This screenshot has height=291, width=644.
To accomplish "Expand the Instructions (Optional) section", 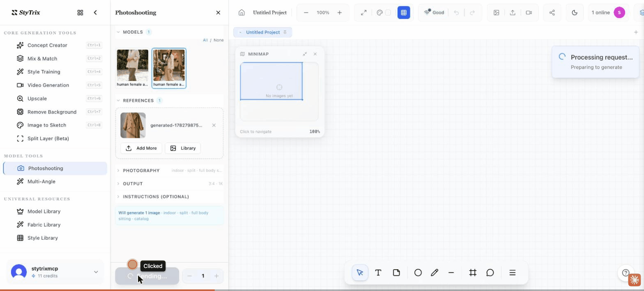I will pos(170,196).
